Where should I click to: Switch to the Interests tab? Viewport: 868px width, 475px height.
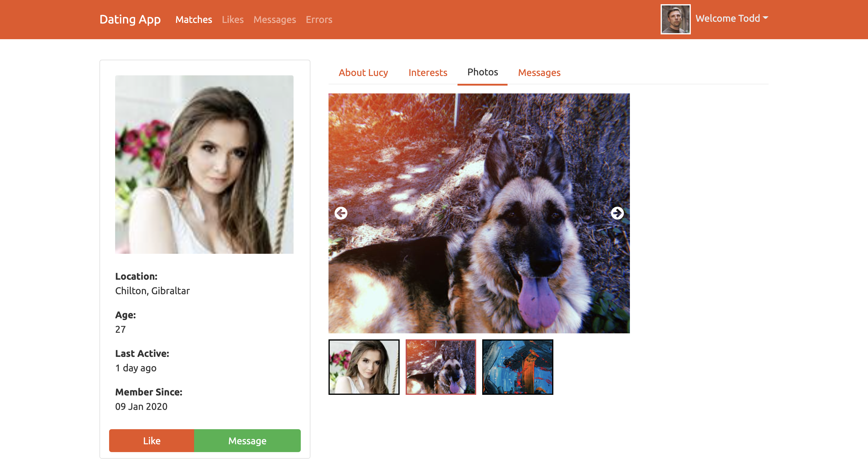click(x=427, y=72)
